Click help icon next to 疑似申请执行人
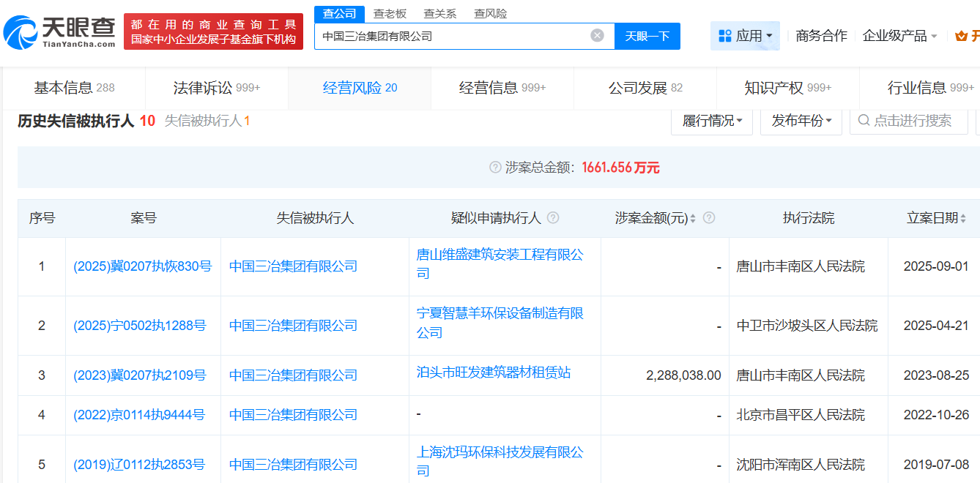This screenshot has height=483, width=980. coord(553,218)
